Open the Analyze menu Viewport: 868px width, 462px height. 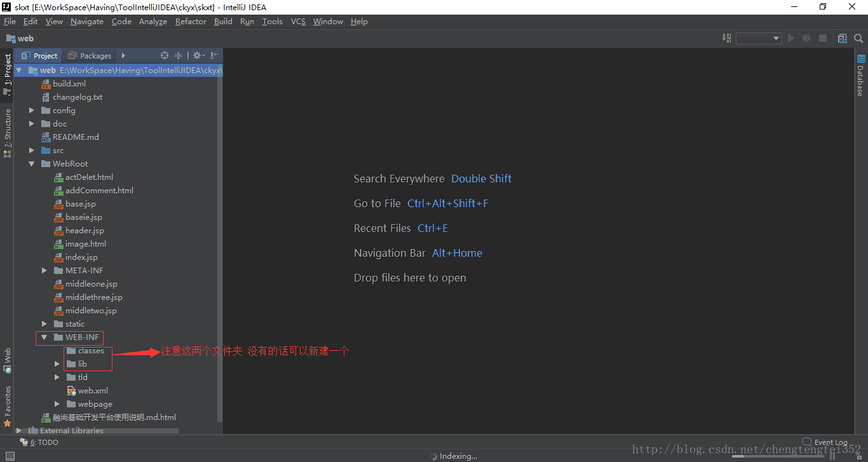(x=153, y=22)
